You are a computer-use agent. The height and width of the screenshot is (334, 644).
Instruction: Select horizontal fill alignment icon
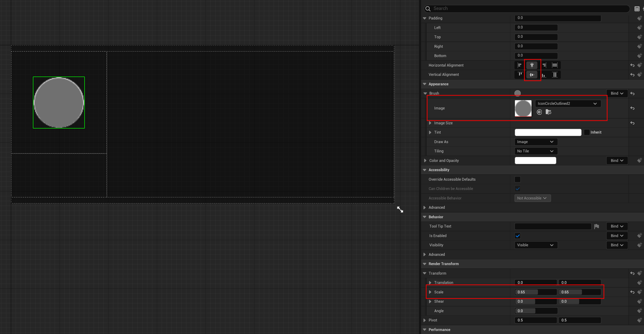555,65
